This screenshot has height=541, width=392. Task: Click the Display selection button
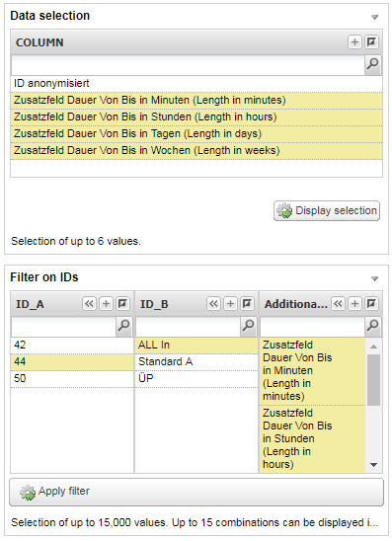click(x=327, y=210)
